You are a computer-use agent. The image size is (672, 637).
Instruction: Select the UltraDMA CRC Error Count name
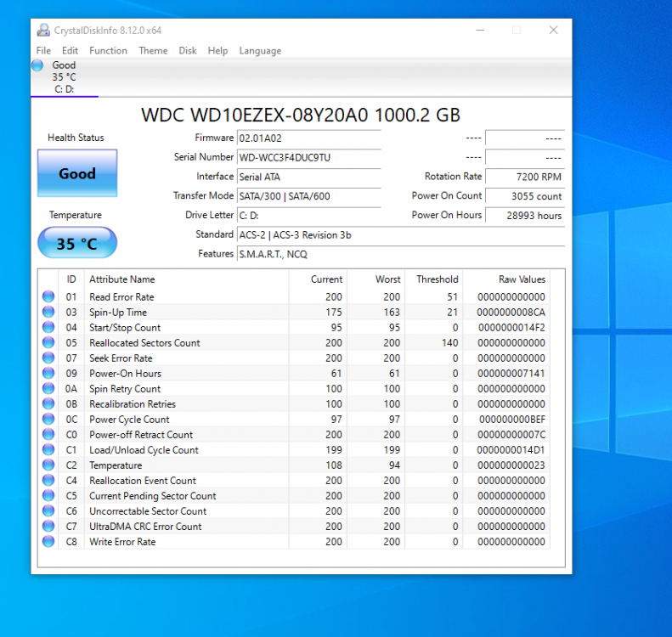[145, 527]
